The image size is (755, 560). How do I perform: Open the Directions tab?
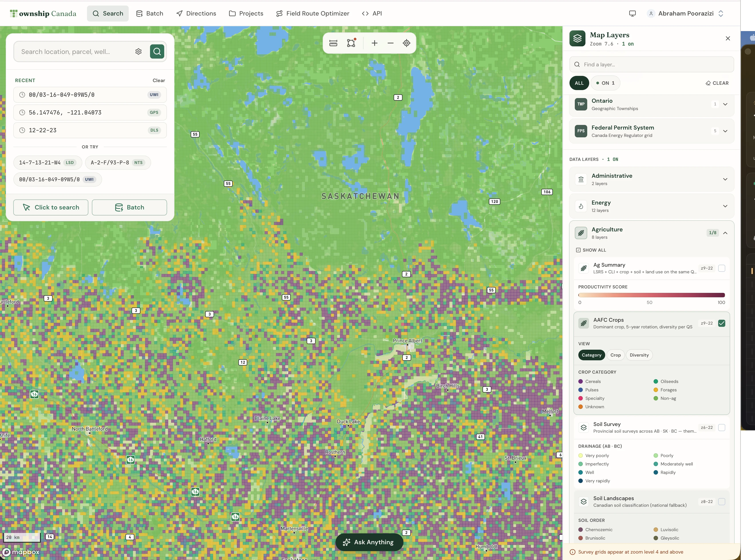point(196,14)
